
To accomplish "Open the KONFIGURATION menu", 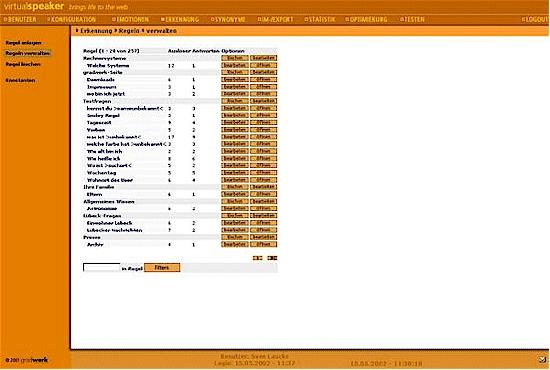I will click(x=73, y=19).
